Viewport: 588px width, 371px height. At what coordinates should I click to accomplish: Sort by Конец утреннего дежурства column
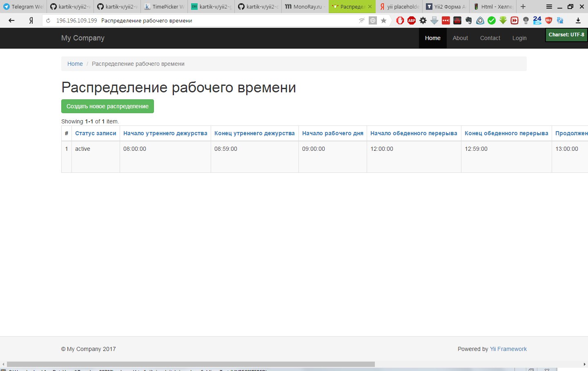[x=254, y=133]
